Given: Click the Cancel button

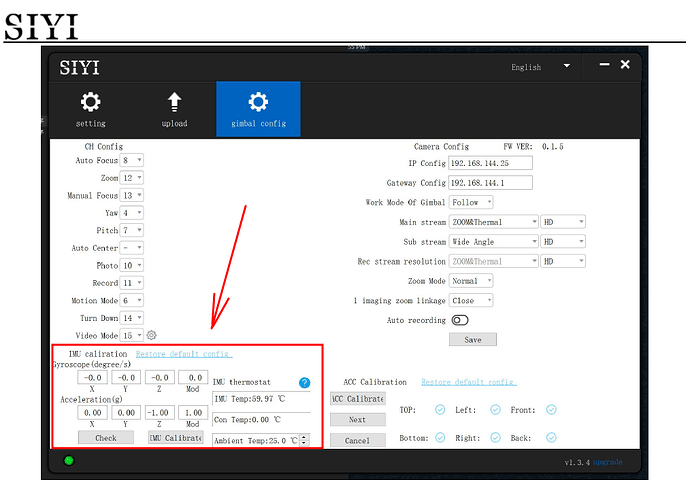Looking at the screenshot, I should (358, 440).
